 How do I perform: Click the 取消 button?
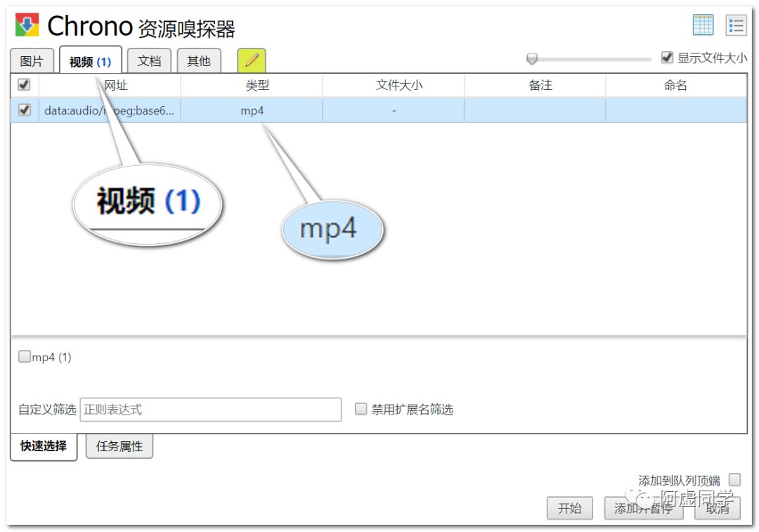click(718, 508)
